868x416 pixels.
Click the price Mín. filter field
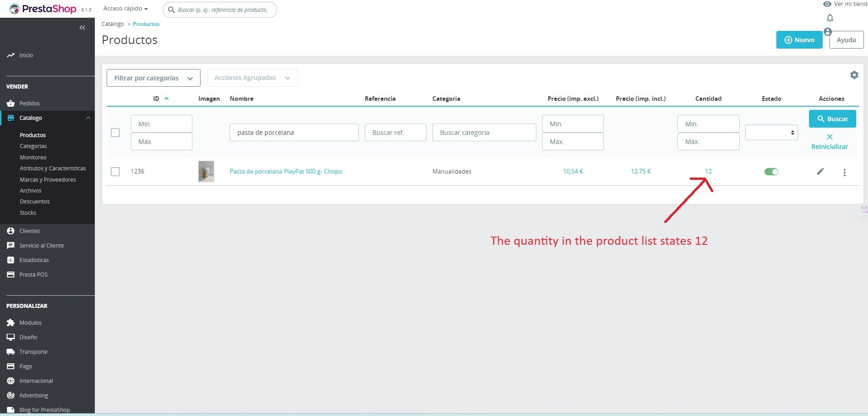pos(573,124)
